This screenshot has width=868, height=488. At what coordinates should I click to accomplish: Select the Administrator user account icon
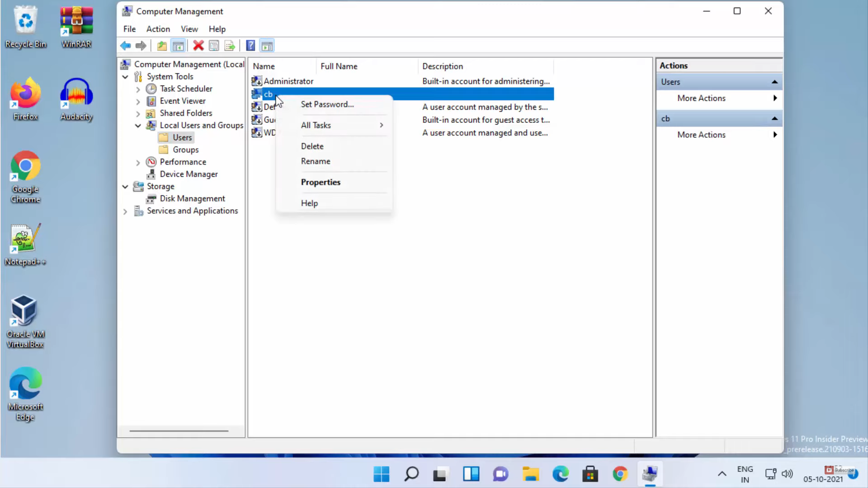click(x=257, y=81)
